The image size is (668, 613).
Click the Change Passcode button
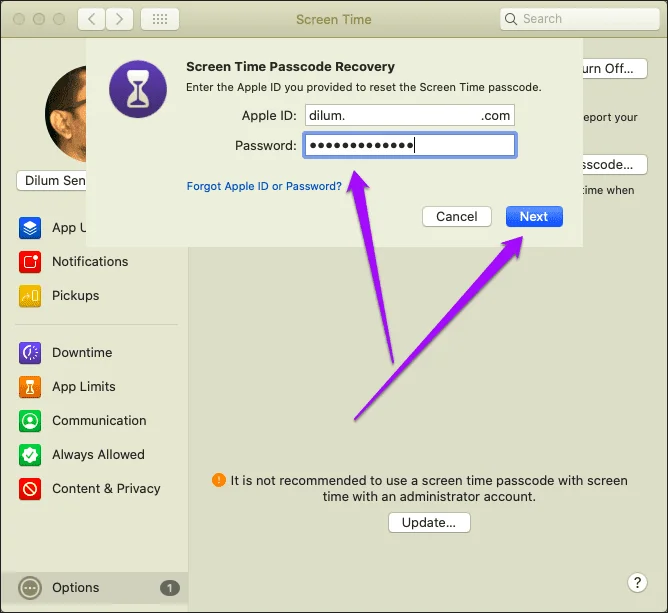pos(615,164)
